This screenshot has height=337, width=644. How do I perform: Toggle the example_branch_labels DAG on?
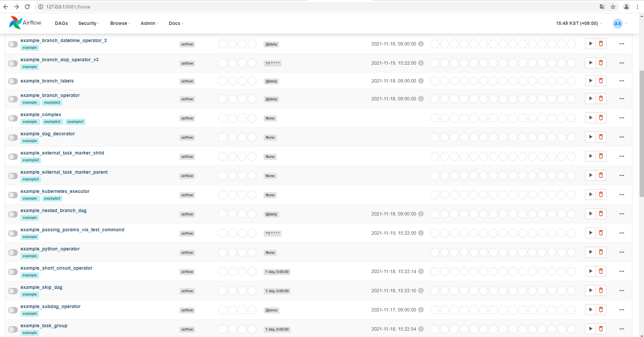point(13,81)
